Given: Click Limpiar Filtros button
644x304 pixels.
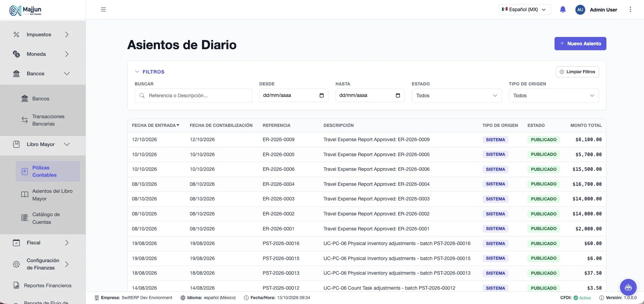Looking at the screenshot, I should tap(578, 72).
